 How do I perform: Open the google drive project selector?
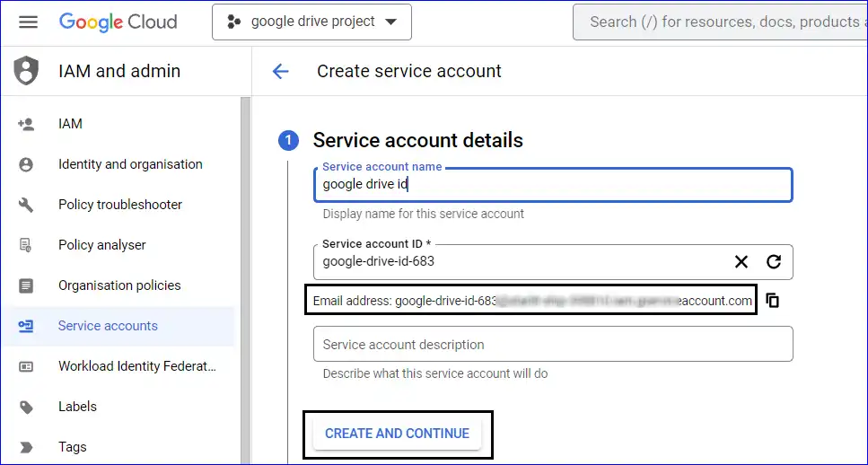coord(311,22)
